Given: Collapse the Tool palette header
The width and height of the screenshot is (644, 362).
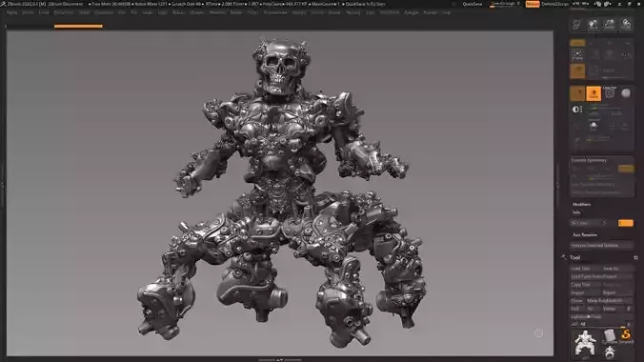Looking at the screenshot, I should point(574,257).
